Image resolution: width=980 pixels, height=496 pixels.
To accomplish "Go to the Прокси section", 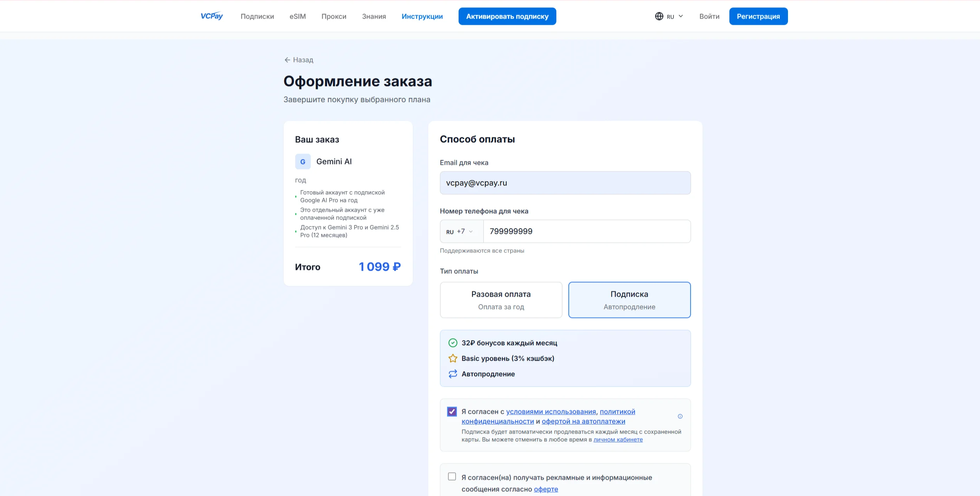I will (x=334, y=16).
